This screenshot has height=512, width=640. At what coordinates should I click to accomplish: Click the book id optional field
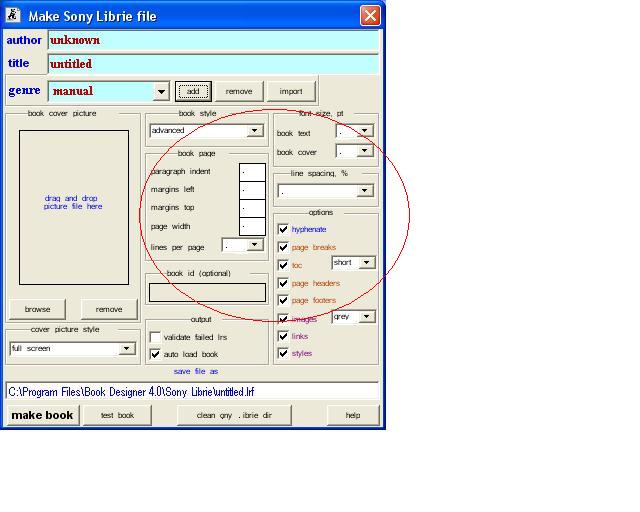pyautogui.click(x=207, y=293)
